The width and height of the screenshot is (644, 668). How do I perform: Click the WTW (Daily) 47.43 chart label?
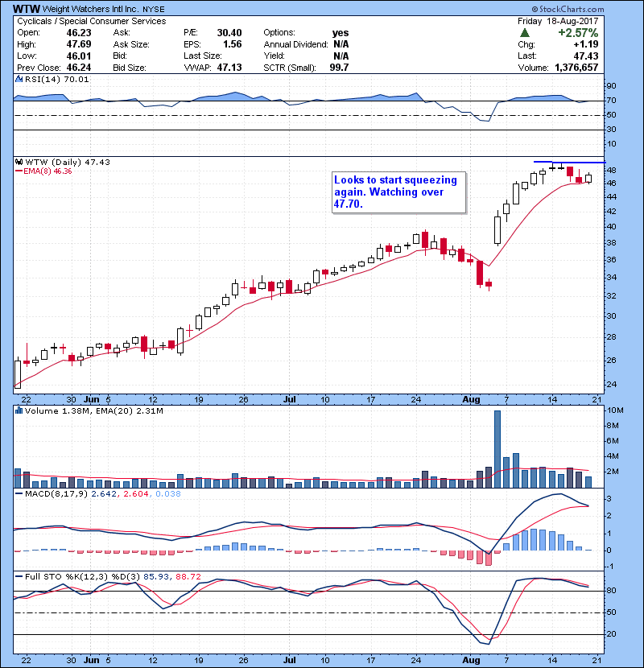(68, 163)
